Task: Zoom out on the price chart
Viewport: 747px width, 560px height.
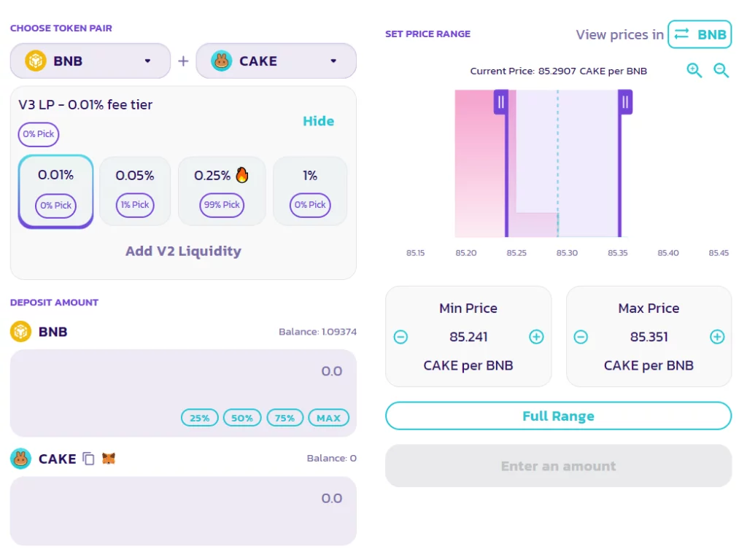Action: 721,71
